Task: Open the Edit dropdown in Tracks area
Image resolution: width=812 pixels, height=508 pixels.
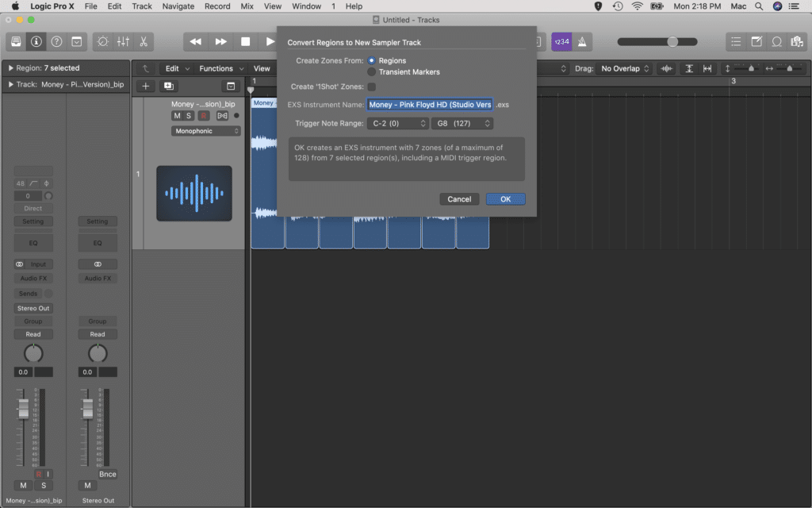Action: click(177, 68)
